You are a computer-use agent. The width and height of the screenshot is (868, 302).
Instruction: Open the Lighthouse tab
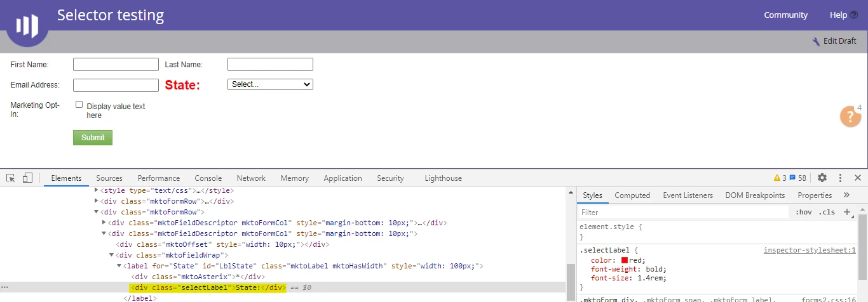444,178
